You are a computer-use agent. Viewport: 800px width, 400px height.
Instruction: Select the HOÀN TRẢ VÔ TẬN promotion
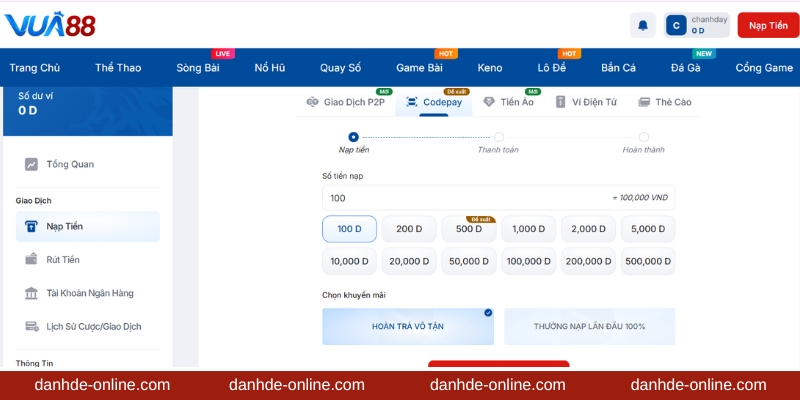407,326
